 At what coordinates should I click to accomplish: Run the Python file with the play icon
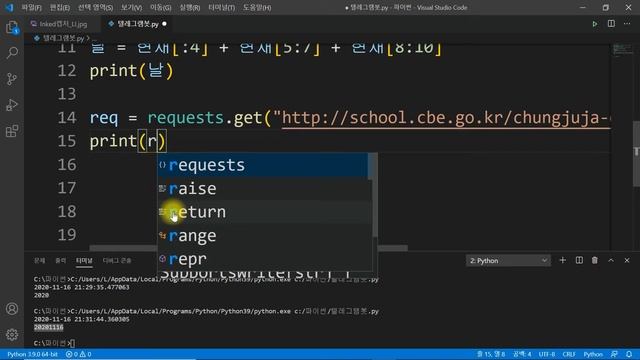(595, 24)
